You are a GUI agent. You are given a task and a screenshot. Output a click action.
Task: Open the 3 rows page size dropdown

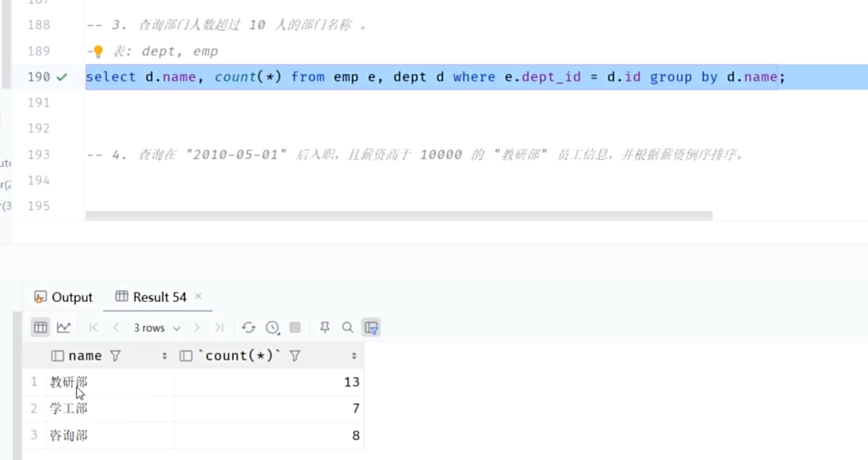tap(157, 328)
